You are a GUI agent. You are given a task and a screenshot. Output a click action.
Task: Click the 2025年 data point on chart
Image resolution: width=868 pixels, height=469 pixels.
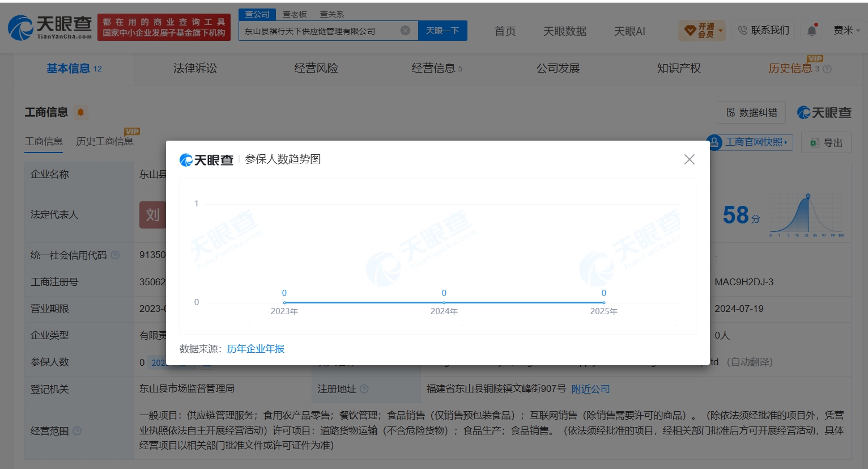[604, 303]
